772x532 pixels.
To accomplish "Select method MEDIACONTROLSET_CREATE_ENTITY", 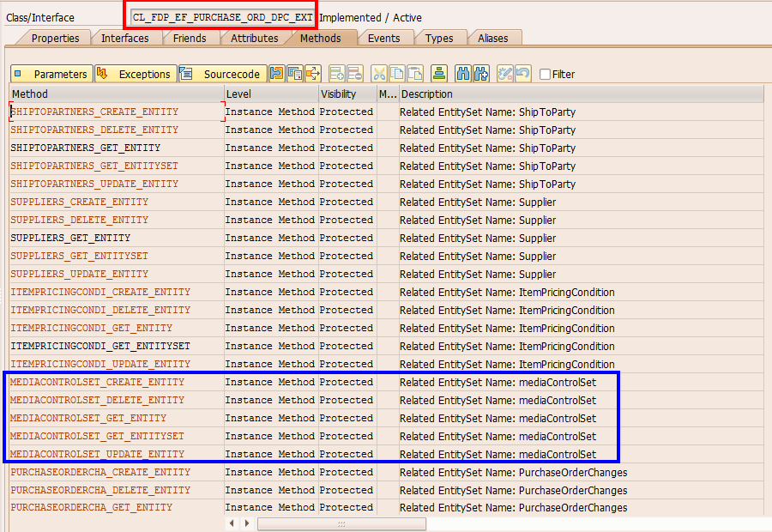I will pyautogui.click(x=99, y=382).
